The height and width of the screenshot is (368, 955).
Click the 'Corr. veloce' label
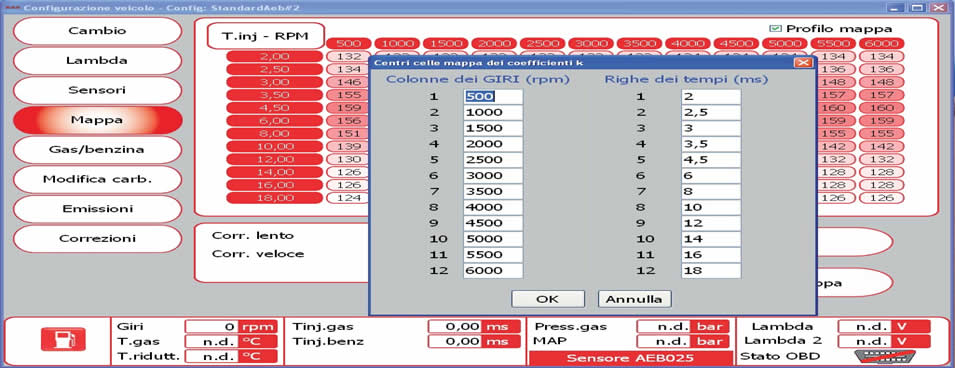pos(258,253)
